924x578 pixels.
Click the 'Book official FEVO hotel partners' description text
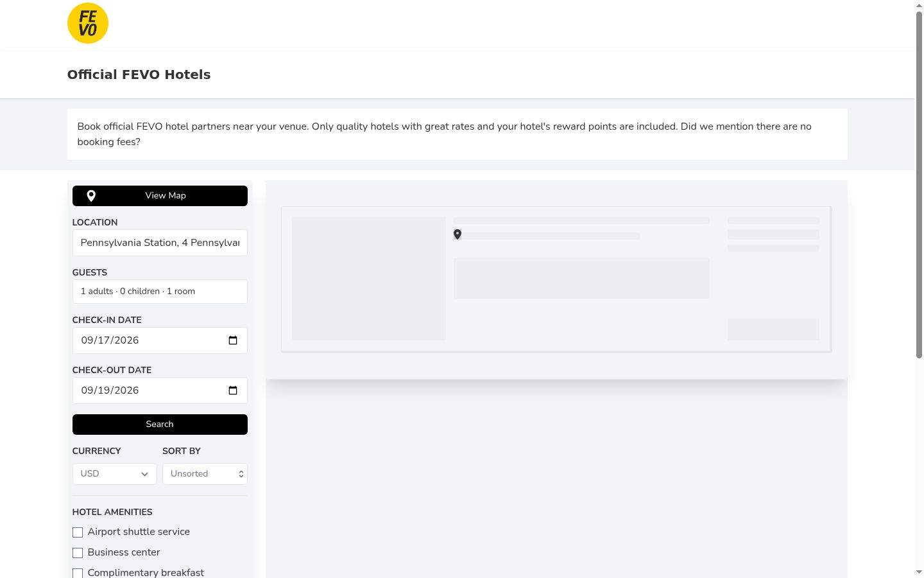pyautogui.click(x=445, y=134)
